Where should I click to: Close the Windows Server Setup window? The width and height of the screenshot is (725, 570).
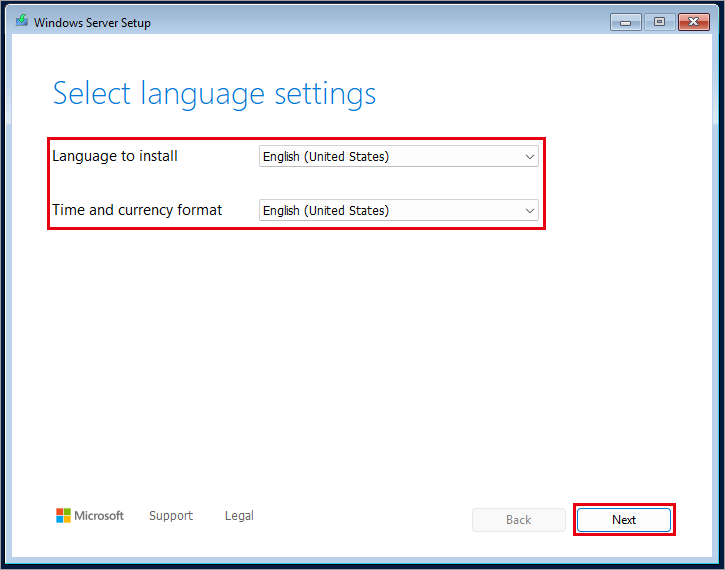pos(694,22)
